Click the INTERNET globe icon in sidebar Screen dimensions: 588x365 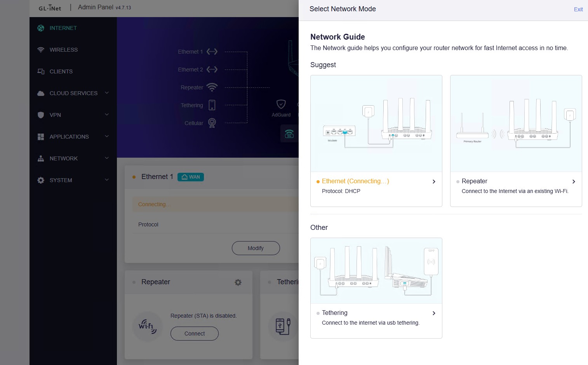click(x=41, y=28)
